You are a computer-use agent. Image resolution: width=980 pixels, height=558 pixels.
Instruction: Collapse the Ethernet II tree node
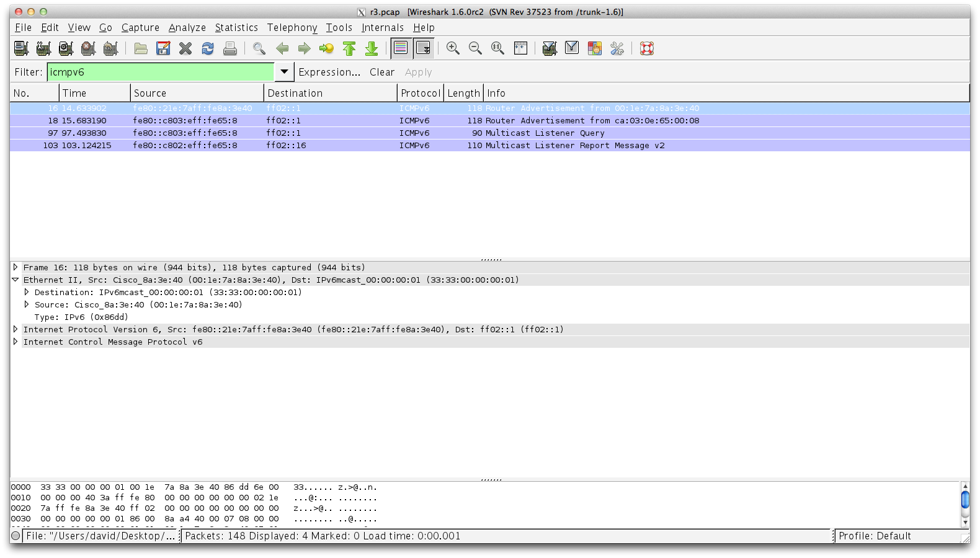[16, 280]
